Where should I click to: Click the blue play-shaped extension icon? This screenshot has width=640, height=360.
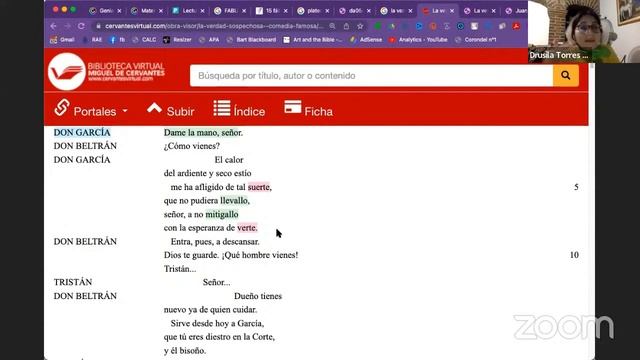(x=419, y=26)
